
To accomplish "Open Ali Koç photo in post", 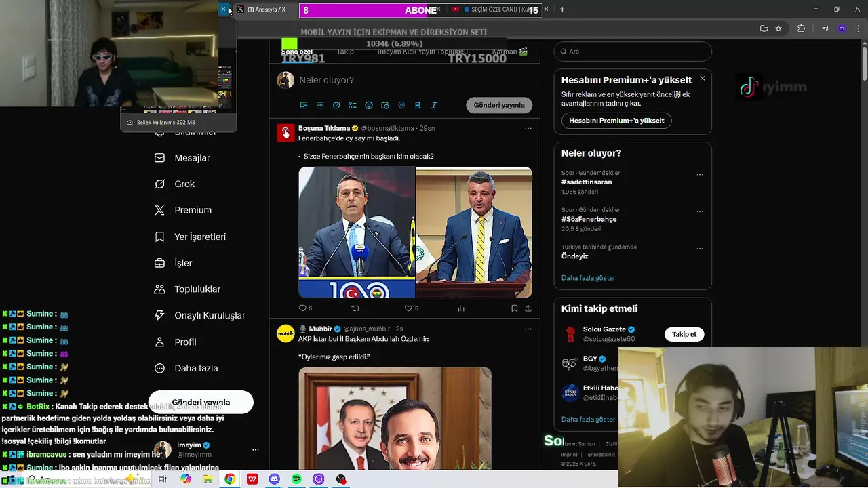I will [357, 232].
